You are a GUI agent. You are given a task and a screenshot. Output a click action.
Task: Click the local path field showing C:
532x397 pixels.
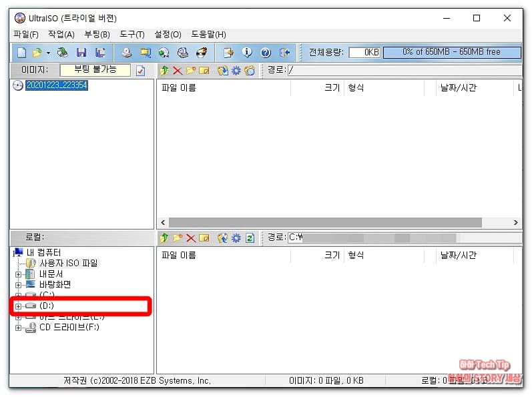(x=405, y=238)
